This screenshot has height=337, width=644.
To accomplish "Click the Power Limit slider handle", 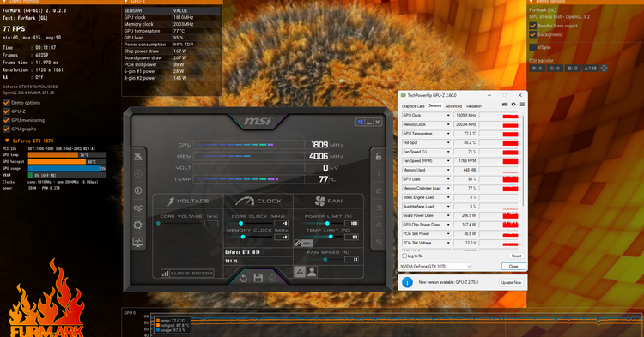I will click(x=327, y=224).
